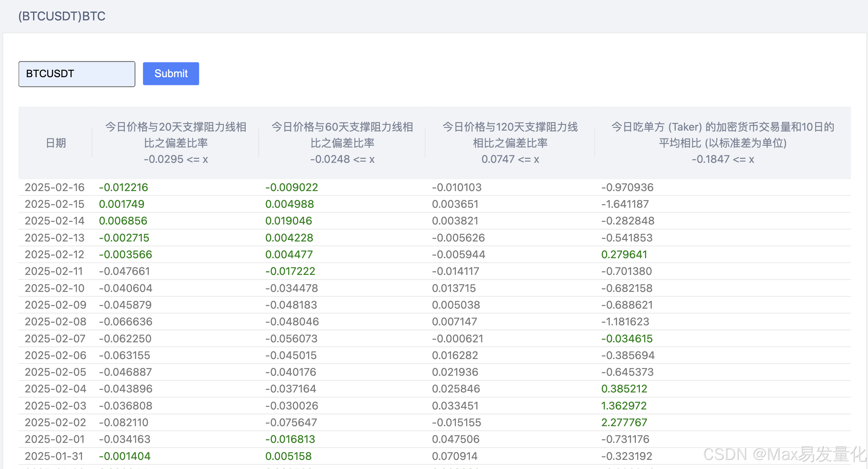This screenshot has width=868, height=469.
Task: Click the blue Submit button
Action: pos(171,74)
